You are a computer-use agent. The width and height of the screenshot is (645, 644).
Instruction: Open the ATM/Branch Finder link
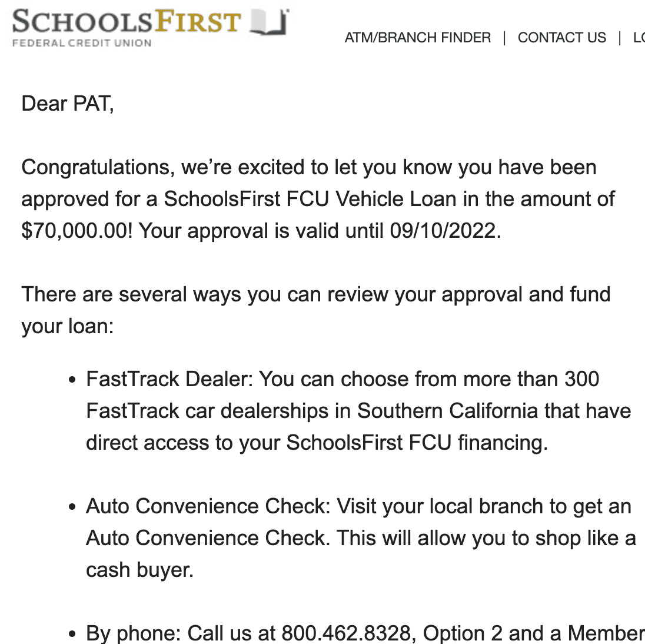[417, 38]
